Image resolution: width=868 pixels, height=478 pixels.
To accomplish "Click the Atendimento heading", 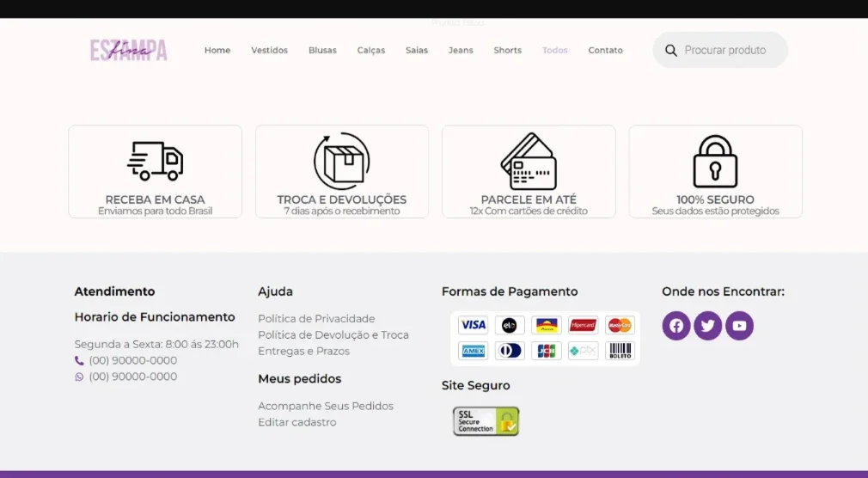I will pyautogui.click(x=114, y=291).
